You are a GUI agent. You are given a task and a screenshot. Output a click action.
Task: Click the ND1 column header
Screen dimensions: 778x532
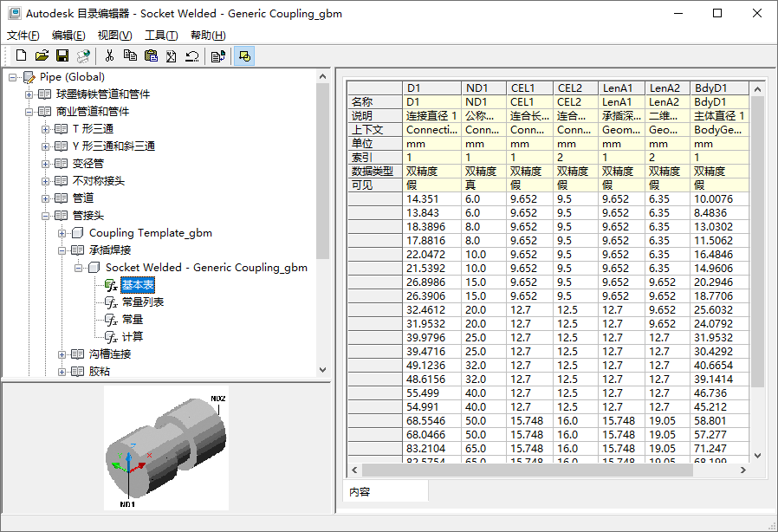483,88
